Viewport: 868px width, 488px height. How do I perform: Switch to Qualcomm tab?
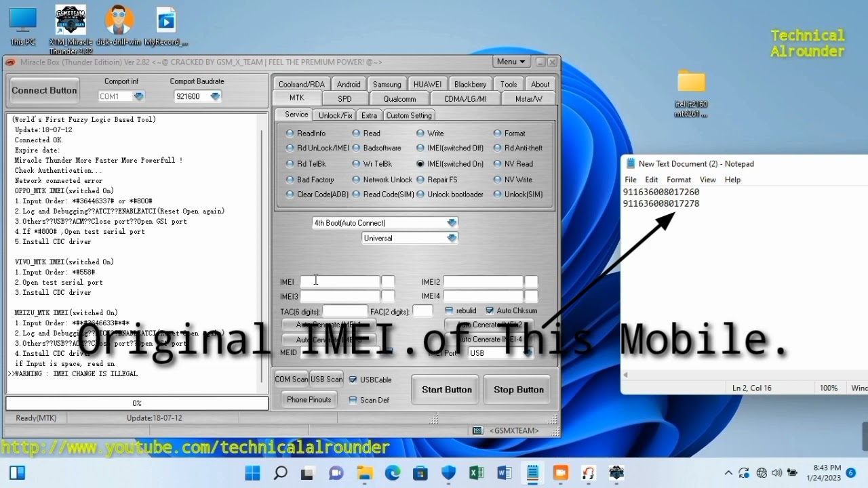tap(400, 99)
